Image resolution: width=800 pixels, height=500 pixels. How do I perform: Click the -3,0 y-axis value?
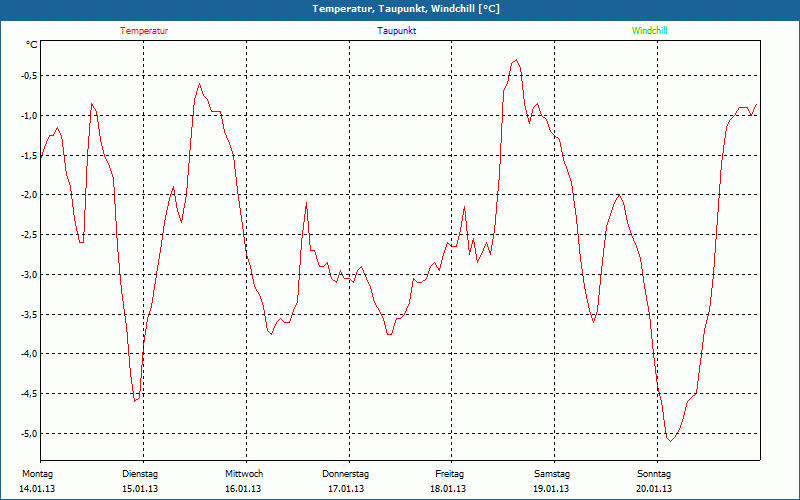(29, 274)
